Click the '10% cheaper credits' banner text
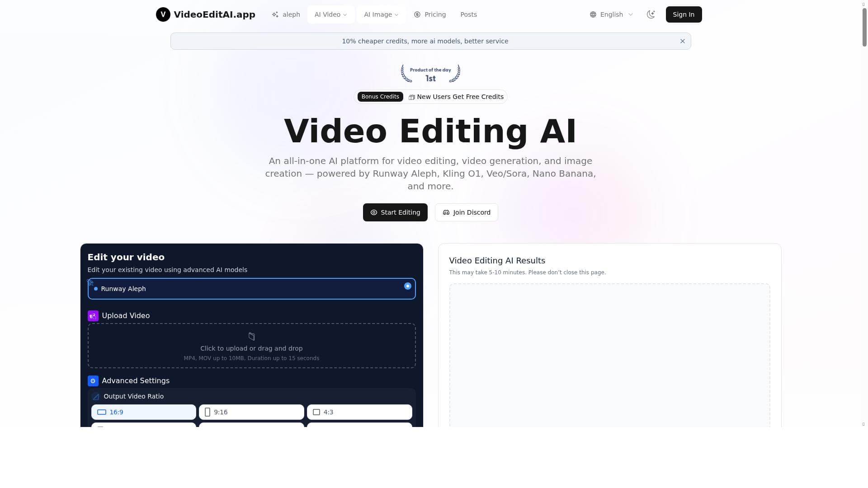Screen dimensions: 868x488 pyautogui.click(x=425, y=41)
